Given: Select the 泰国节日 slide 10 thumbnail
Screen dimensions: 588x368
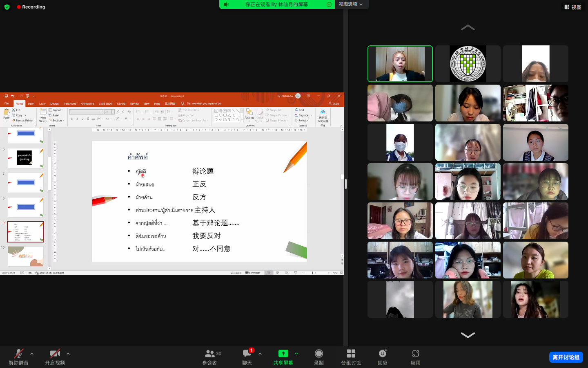Looking at the screenshot, I should tap(26, 256).
